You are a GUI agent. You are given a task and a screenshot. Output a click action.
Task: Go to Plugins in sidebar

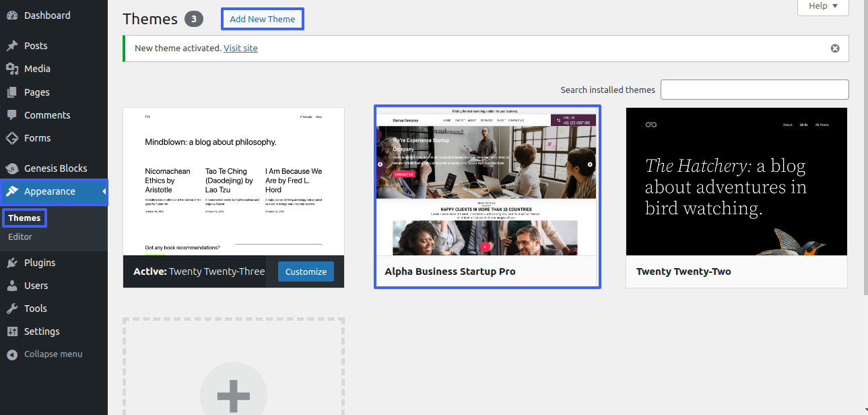54,263
